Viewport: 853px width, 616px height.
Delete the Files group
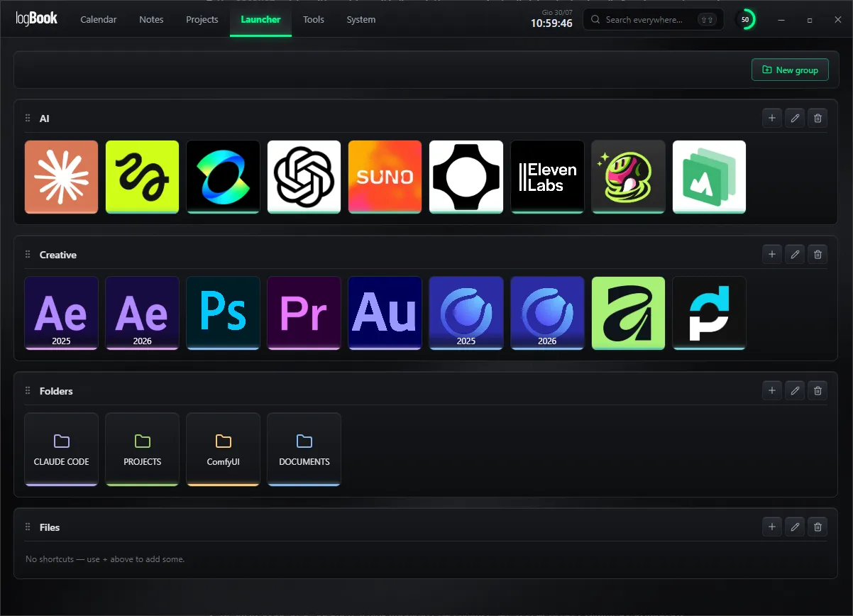818,527
